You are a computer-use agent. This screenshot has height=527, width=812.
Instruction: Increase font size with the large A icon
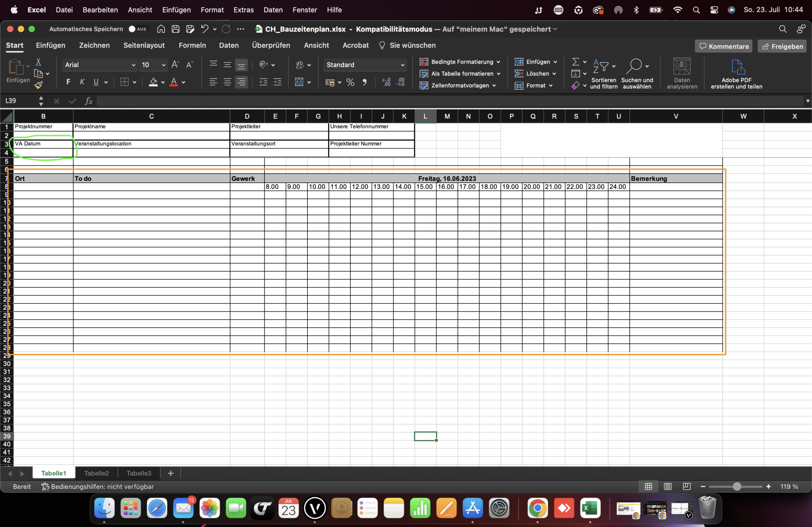point(175,65)
